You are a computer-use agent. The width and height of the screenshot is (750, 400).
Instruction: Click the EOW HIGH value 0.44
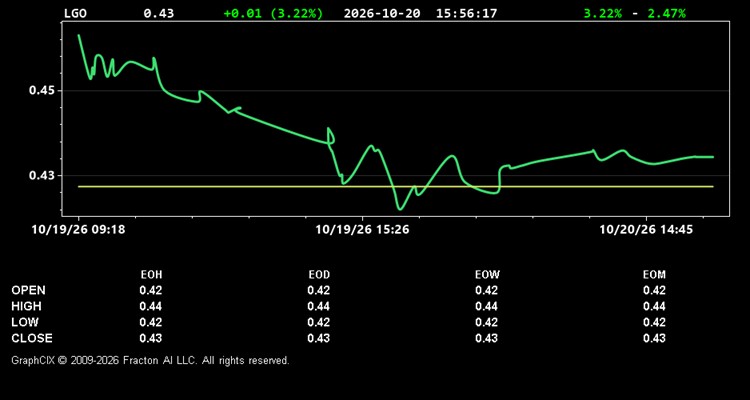(x=486, y=306)
